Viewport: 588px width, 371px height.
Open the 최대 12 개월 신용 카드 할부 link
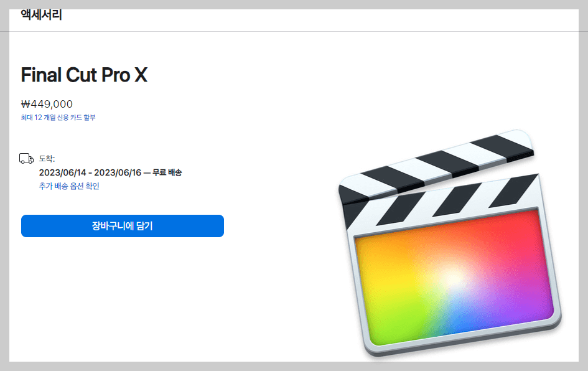[58, 118]
